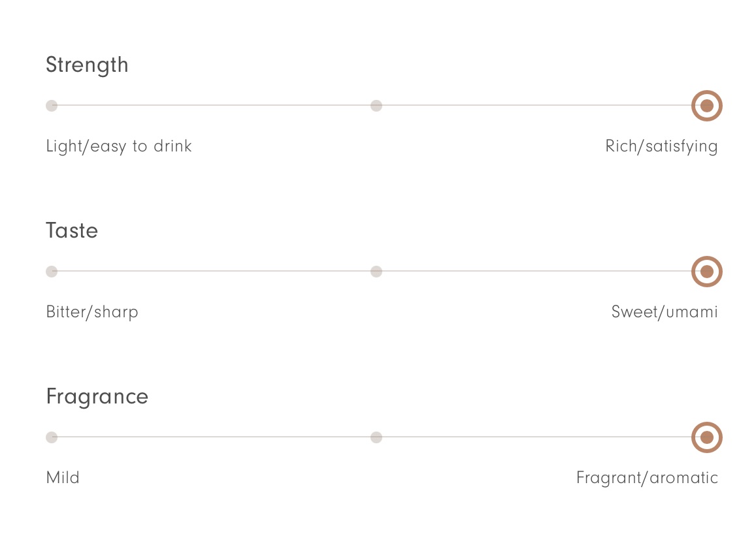Click the 'Rich/satisfying' label

pos(661,146)
